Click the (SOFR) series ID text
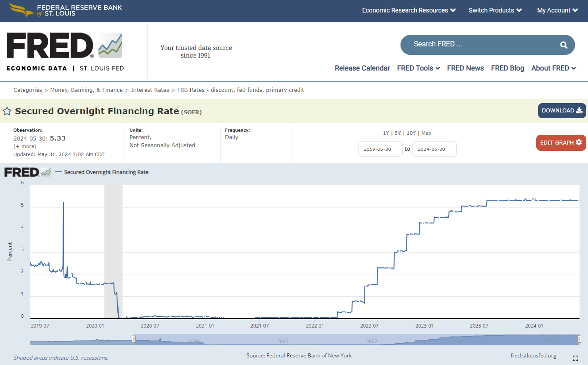 (192, 112)
